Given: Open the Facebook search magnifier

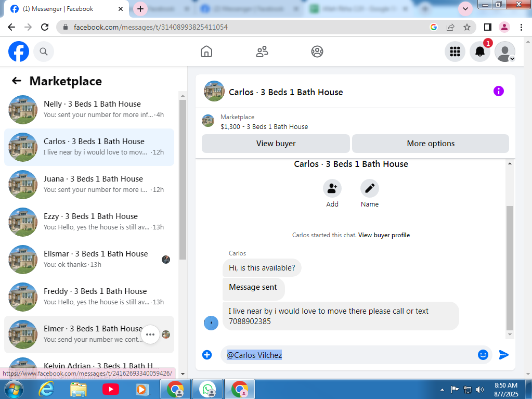Looking at the screenshot, I should (x=44, y=52).
